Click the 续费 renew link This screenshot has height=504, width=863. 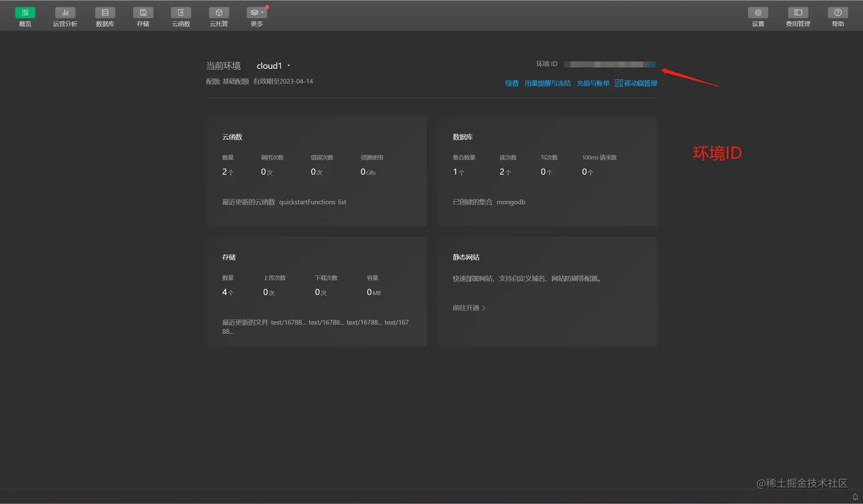click(x=512, y=83)
